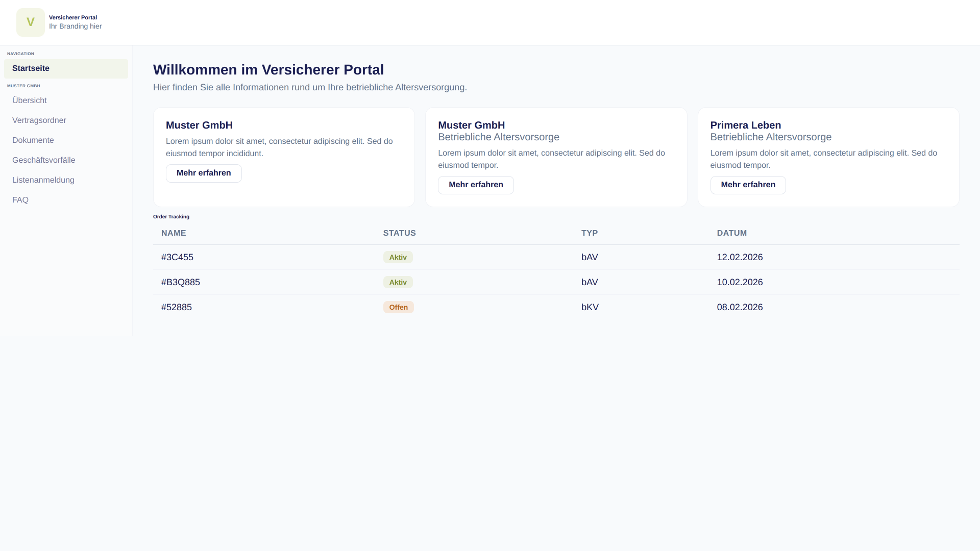Sort by the Status column header

(x=399, y=233)
